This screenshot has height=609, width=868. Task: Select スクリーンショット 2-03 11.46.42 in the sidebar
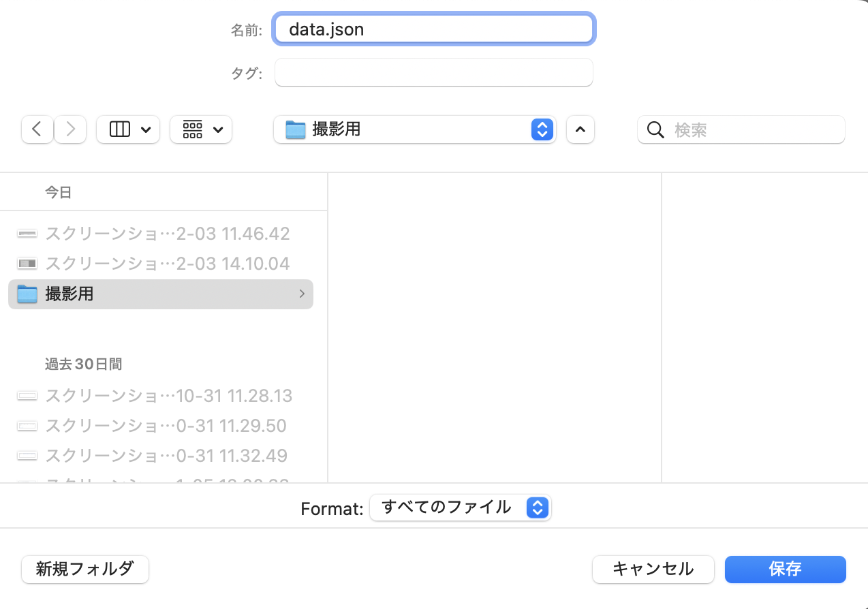coord(167,233)
